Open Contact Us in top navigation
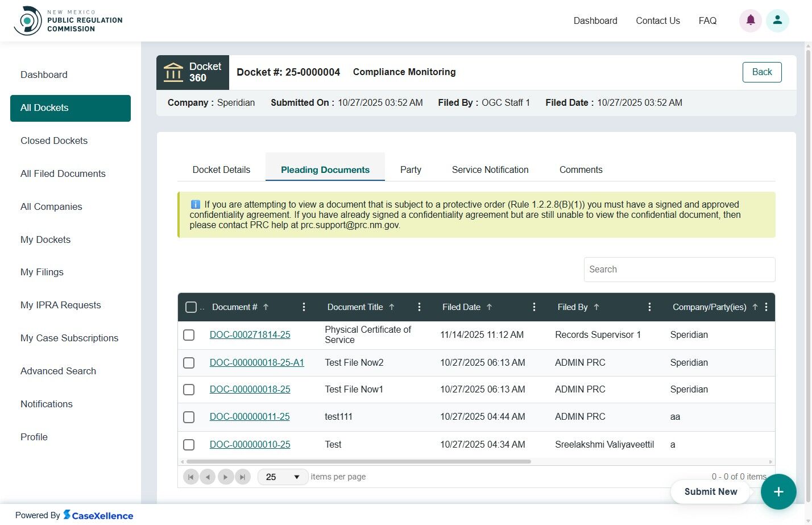The width and height of the screenshot is (812, 525). click(658, 20)
